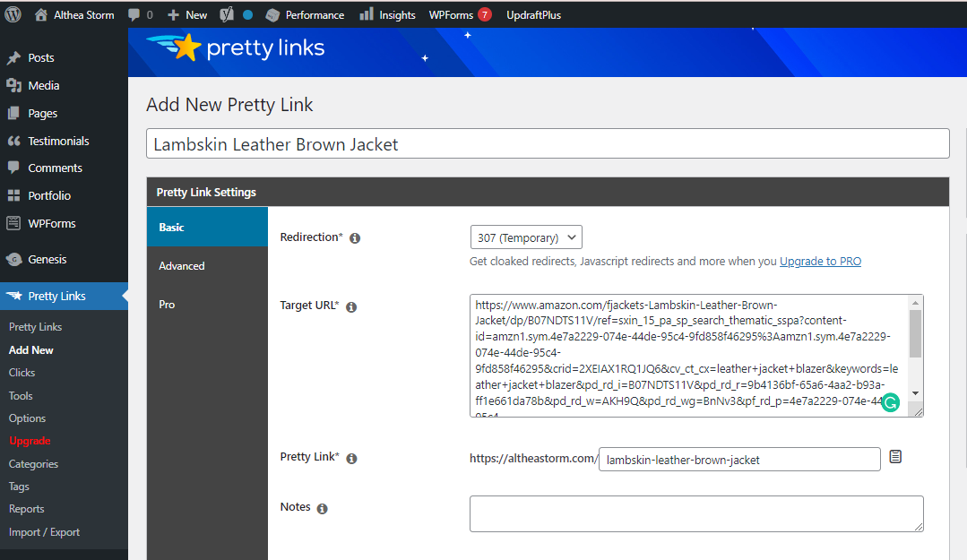Click the pretty links logo in banner

coord(235,47)
